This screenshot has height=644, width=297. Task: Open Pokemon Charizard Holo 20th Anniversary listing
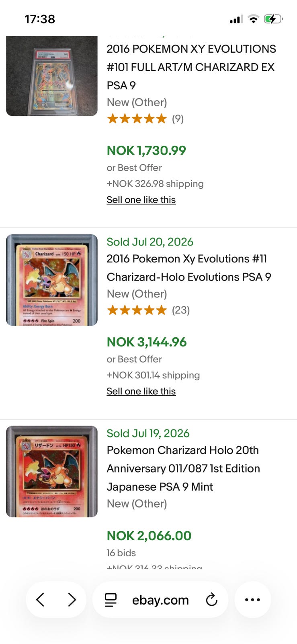[183, 469]
